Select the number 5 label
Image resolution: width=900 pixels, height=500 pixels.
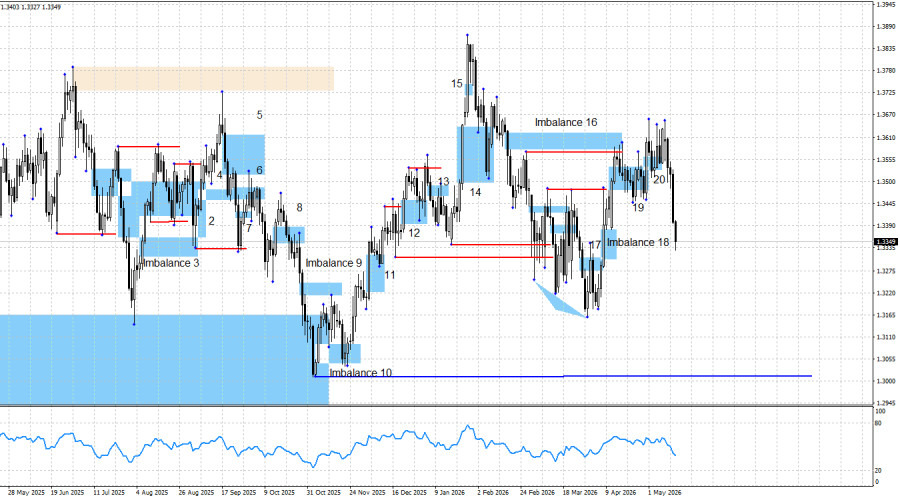point(259,115)
